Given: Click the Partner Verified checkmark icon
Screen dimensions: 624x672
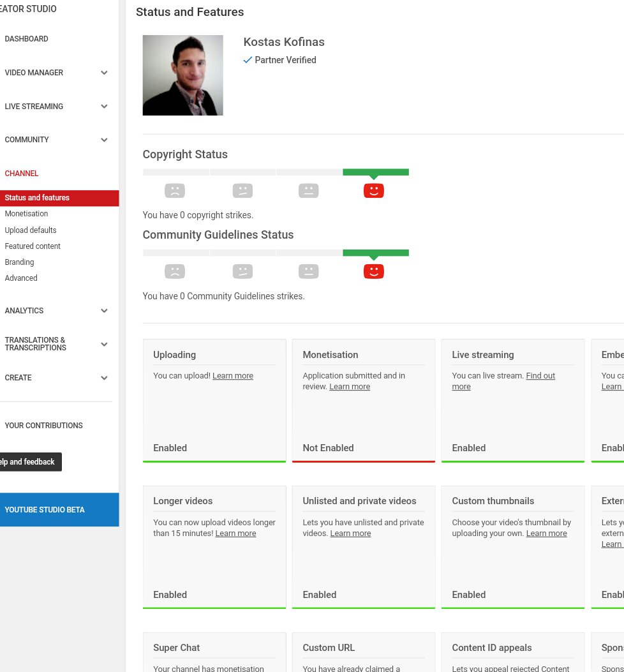Looking at the screenshot, I should (248, 60).
